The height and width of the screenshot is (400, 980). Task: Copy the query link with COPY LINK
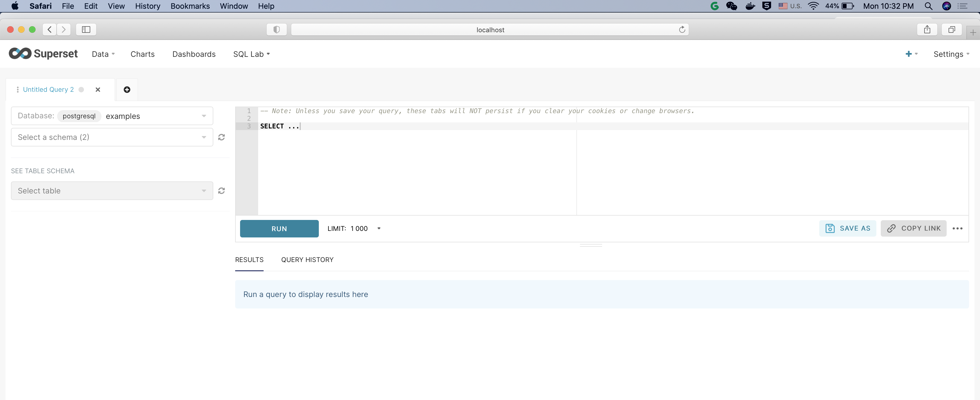pos(914,228)
